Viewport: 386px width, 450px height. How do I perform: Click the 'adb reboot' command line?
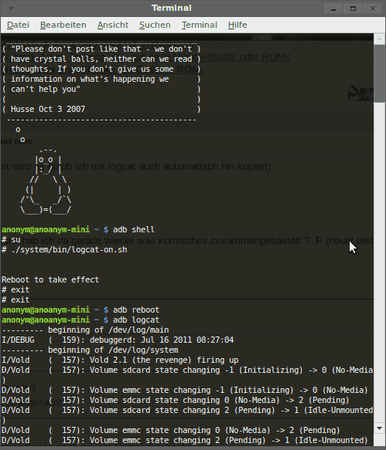coord(80,310)
